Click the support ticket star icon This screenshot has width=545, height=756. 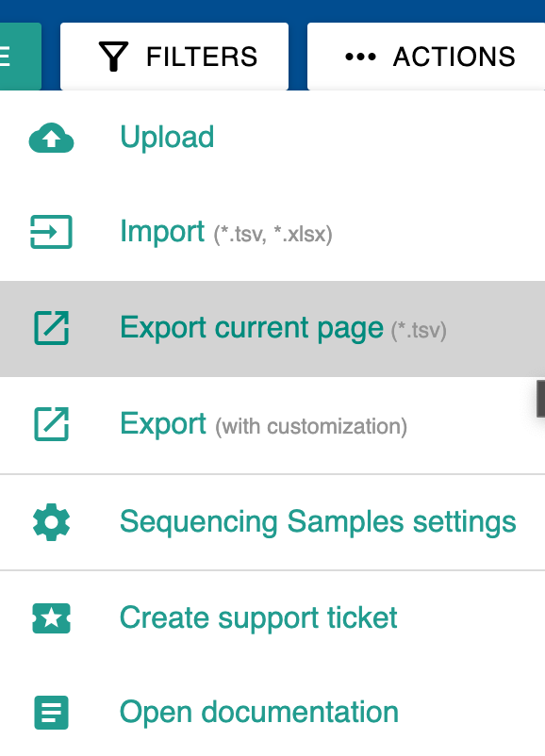pyautogui.click(x=51, y=618)
